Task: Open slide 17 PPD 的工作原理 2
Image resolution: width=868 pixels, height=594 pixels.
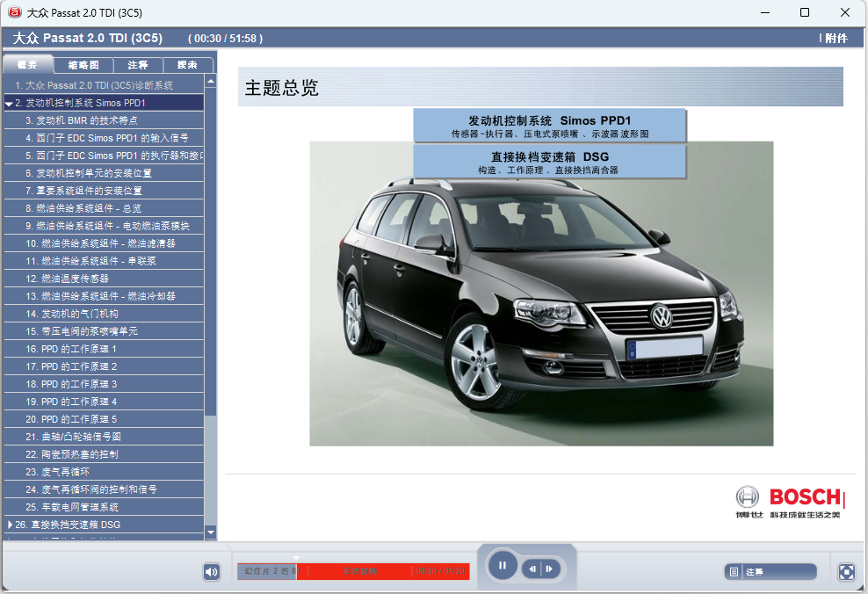Action: [104, 366]
